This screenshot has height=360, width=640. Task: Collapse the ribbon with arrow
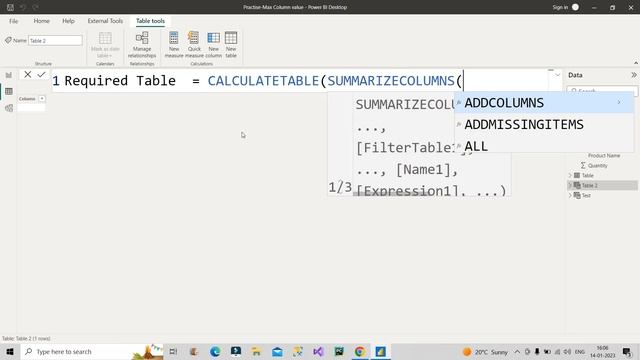point(636,63)
